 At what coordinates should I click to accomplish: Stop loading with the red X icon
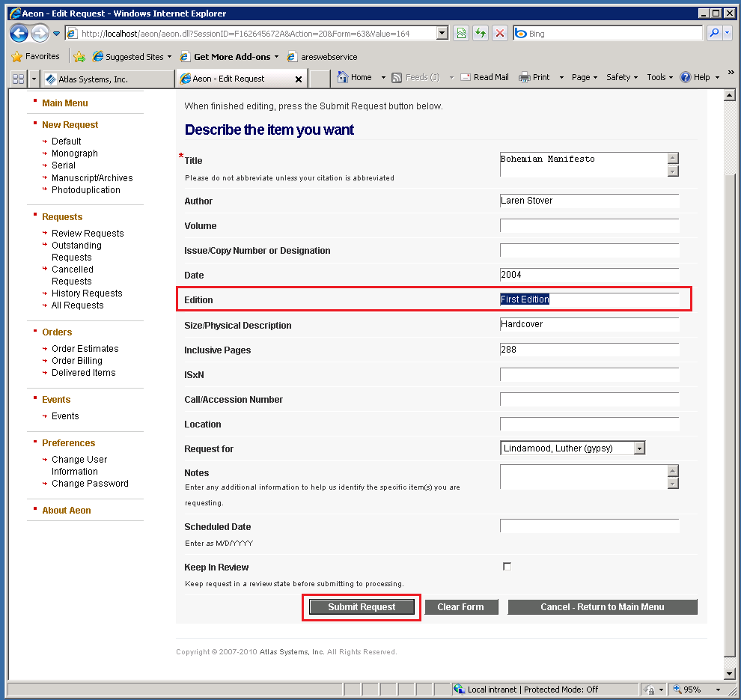click(x=499, y=33)
